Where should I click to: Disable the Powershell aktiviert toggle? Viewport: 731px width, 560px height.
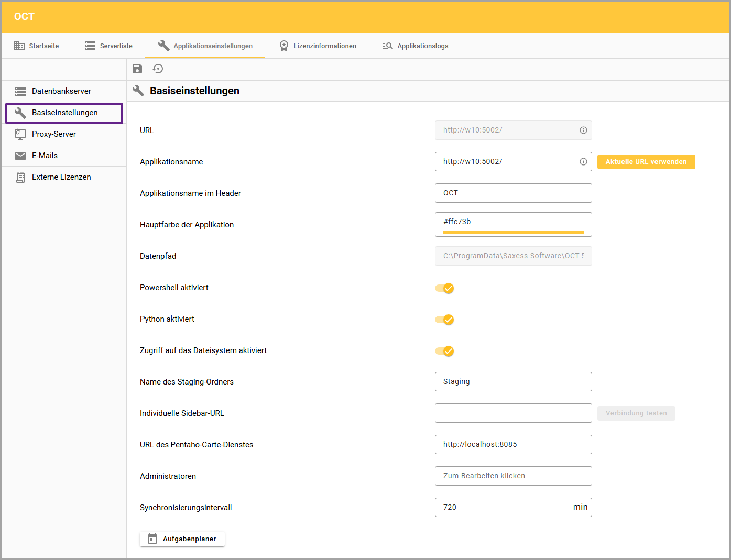444,288
